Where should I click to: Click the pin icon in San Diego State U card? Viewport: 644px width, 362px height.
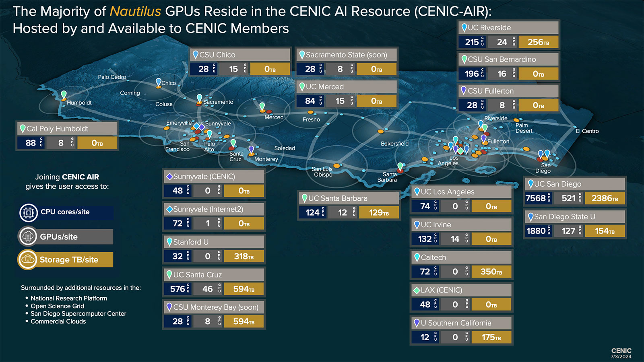tap(530, 217)
